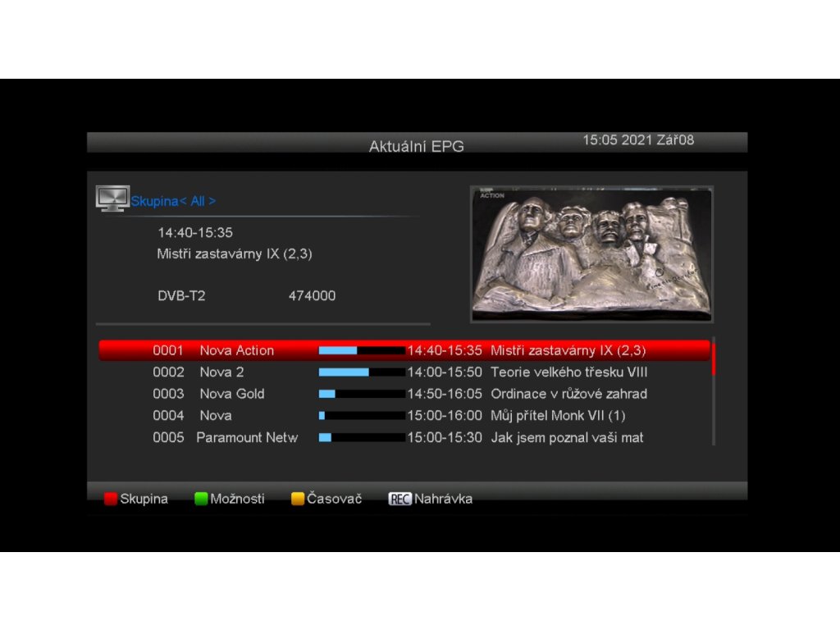
Task: Click time slot 15:00-16:00 of Nova
Action: (445, 416)
